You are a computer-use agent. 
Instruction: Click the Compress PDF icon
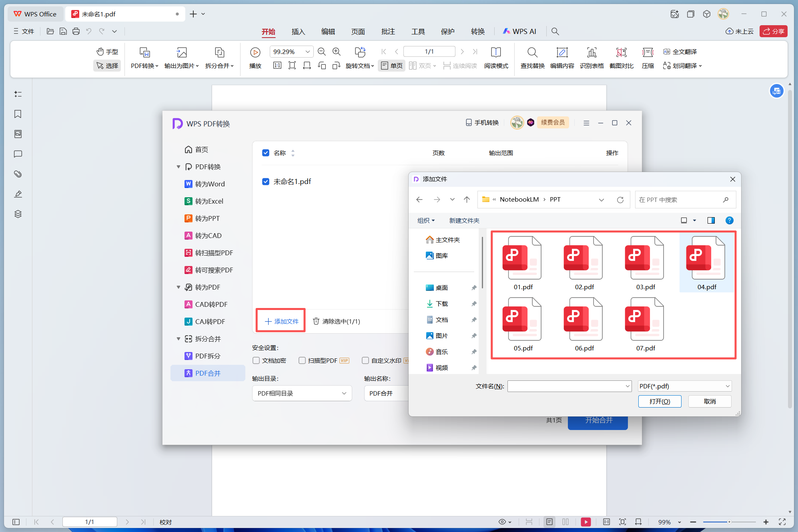(x=648, y=52)
